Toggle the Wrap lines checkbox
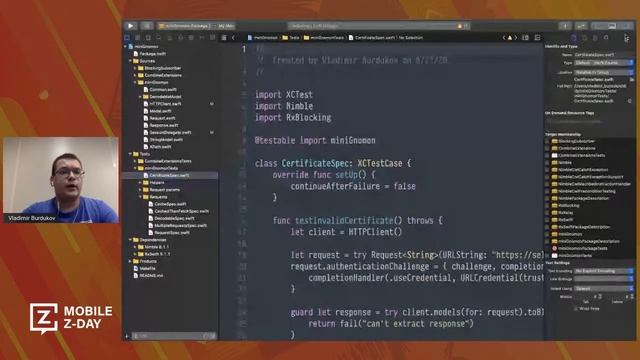 (576, 309)
